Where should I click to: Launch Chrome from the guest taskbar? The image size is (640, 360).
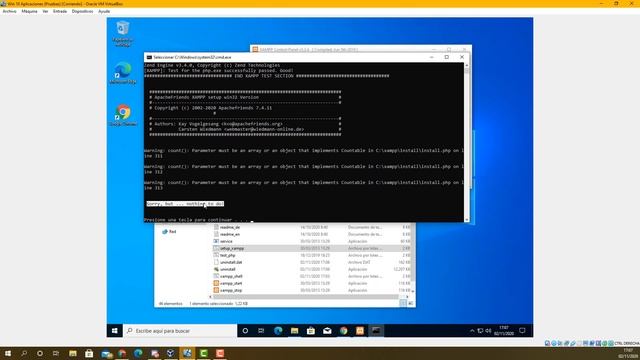point(343,331)
